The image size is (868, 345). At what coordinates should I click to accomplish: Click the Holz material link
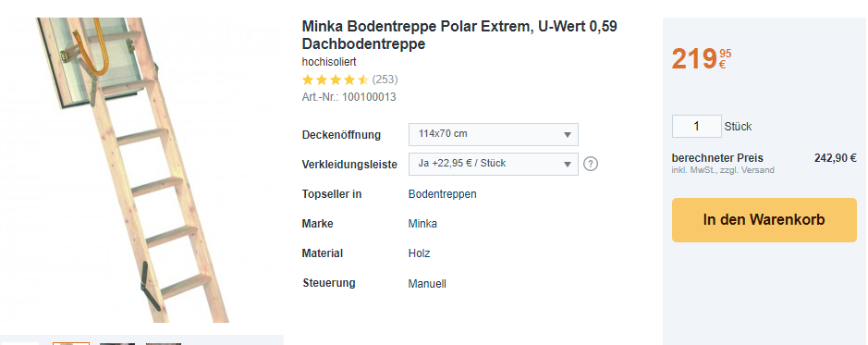(419, 253)
